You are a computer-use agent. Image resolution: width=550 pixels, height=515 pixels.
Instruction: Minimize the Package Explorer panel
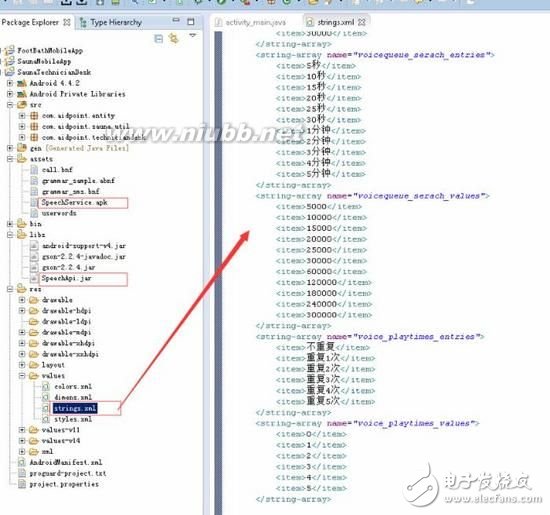[x=176, y=20]
